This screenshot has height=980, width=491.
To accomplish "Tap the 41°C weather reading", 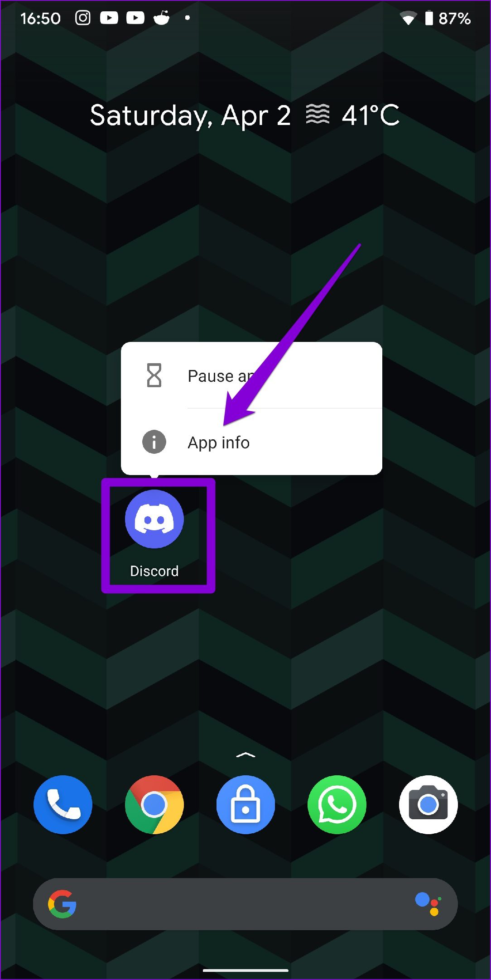I will click(371, 115).
